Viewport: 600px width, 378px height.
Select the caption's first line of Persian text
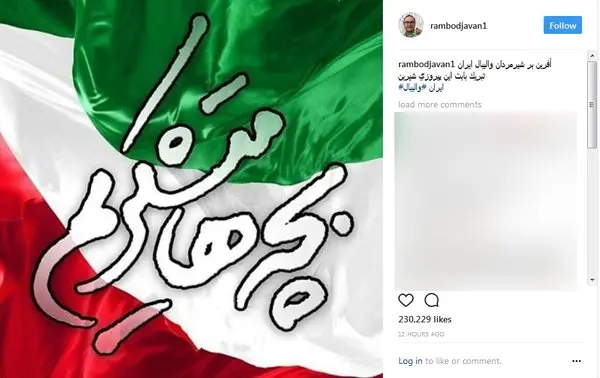504,65
